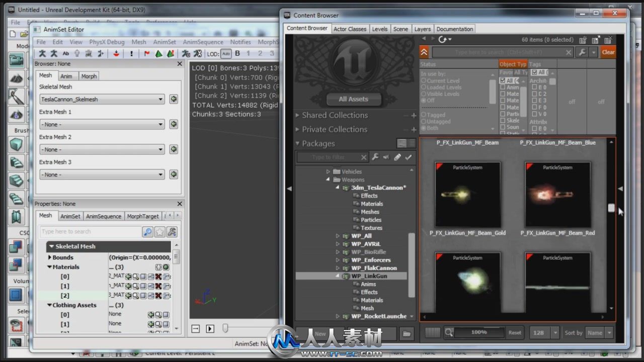The height and width of the screenshot is (362, 644).
Task: Switch to the Actor Classes tab
Action: click(x=350, y=29)
